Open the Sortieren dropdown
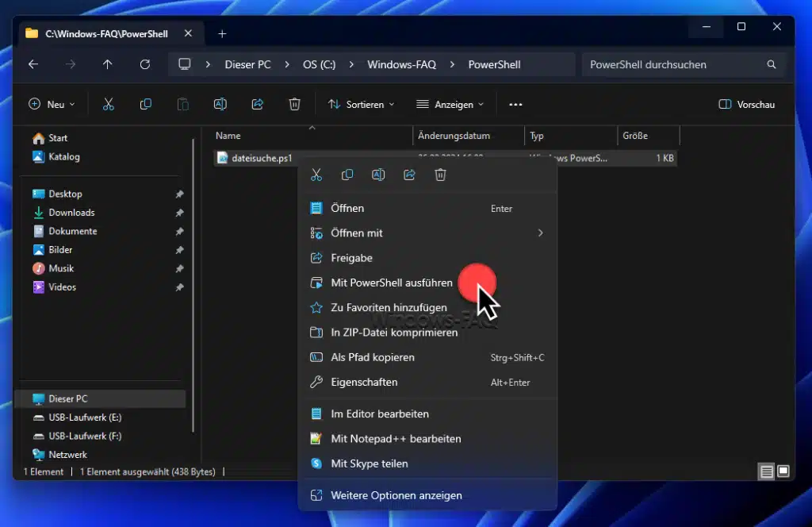Screen dimensions: 812x527 click(361, 105)
